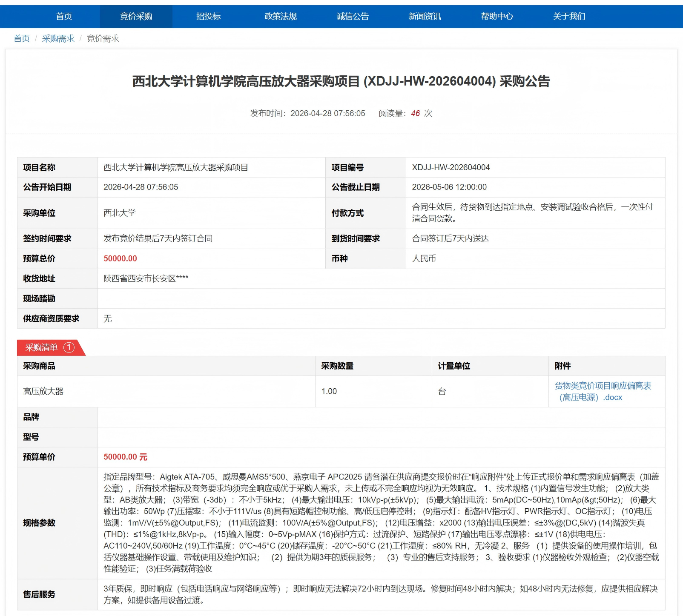Image resolution: width=683 pixels, height=616 pixels.
Task: Select the red 采购清单 tab header
Action: tap(42, 347)
